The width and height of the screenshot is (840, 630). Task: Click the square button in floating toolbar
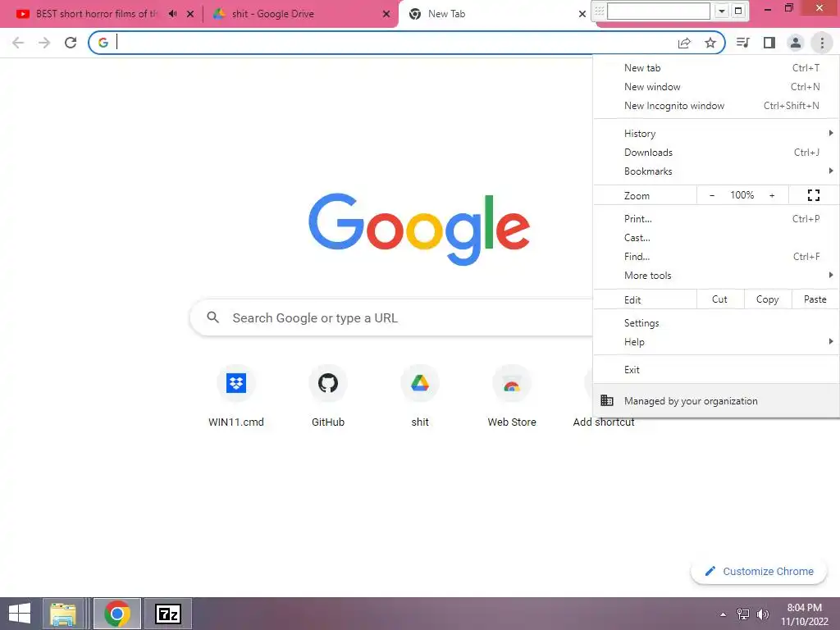pyautogui.click(x=738, y=11)
